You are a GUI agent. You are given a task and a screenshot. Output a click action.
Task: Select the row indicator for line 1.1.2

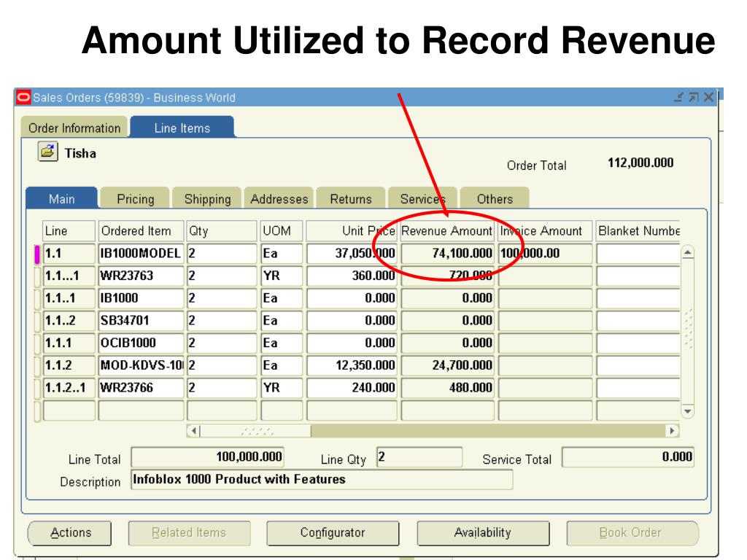(x=37, y=365)
